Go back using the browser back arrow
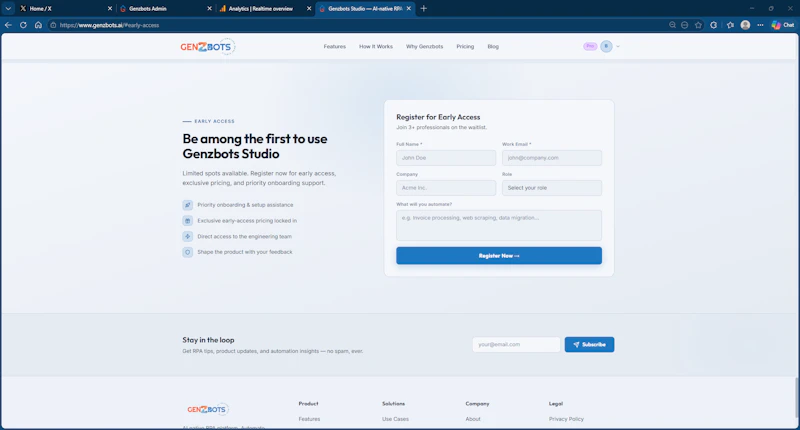The width and height of the screenshot is (800, 430). click(x=8, y=25)
